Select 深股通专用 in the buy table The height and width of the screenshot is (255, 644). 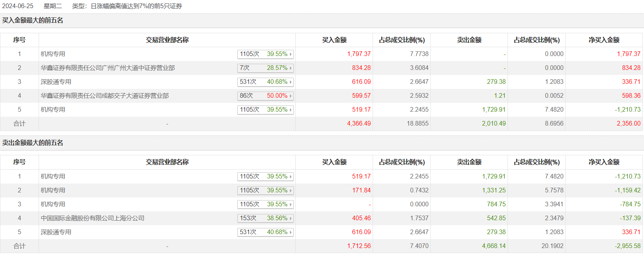tap(56, 82)
